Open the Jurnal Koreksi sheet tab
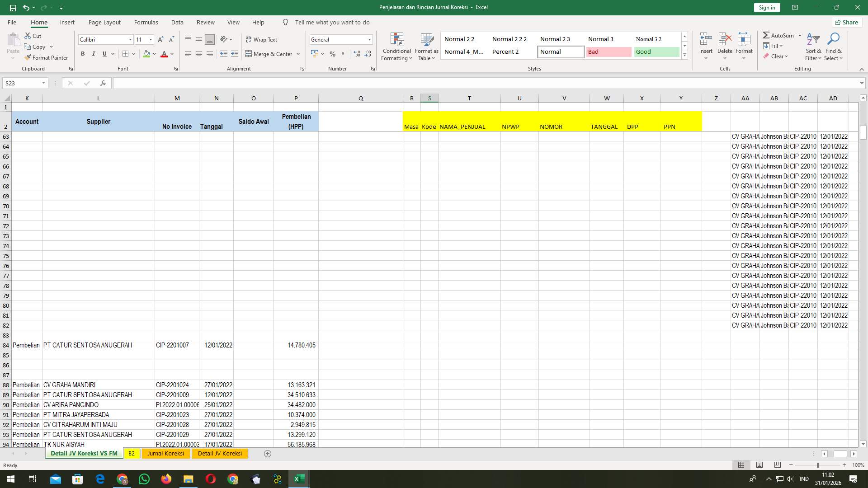The image size is (868, 488). [165, 453]
